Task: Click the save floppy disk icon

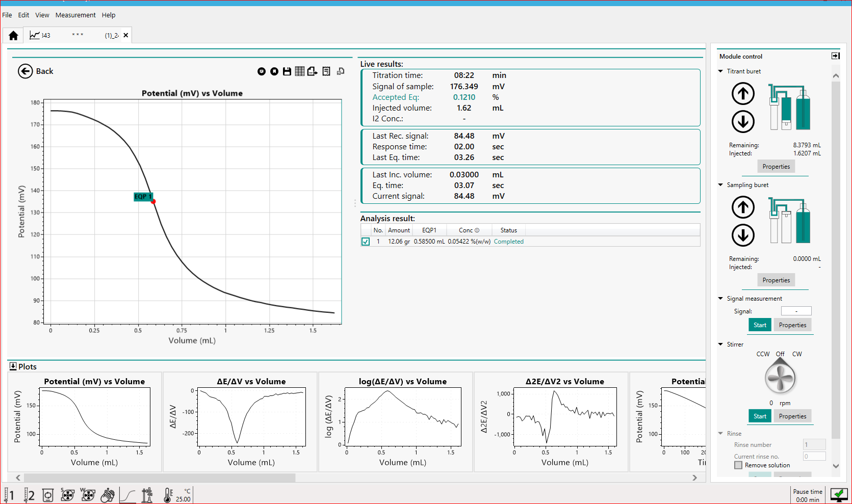Action: pos(287,71)
